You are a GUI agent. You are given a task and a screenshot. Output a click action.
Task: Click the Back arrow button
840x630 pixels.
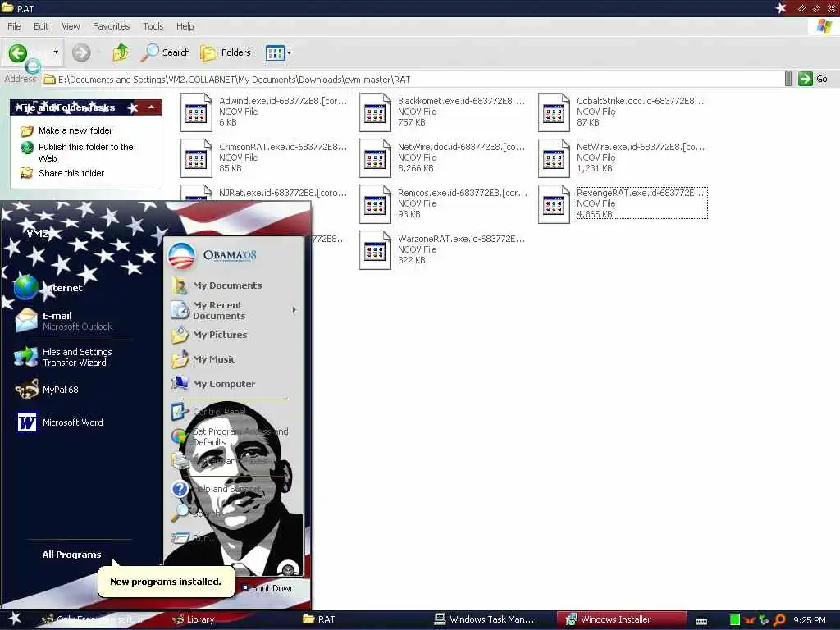(x=18, y=52)
